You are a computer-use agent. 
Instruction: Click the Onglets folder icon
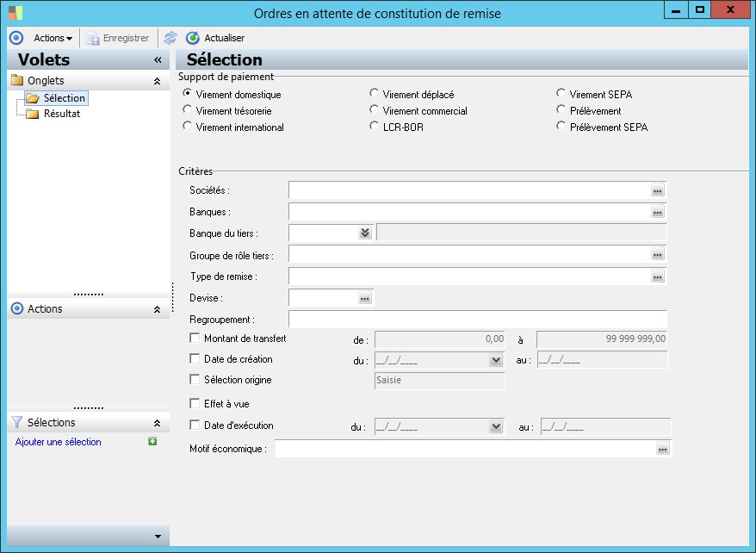tap(17, 80)
